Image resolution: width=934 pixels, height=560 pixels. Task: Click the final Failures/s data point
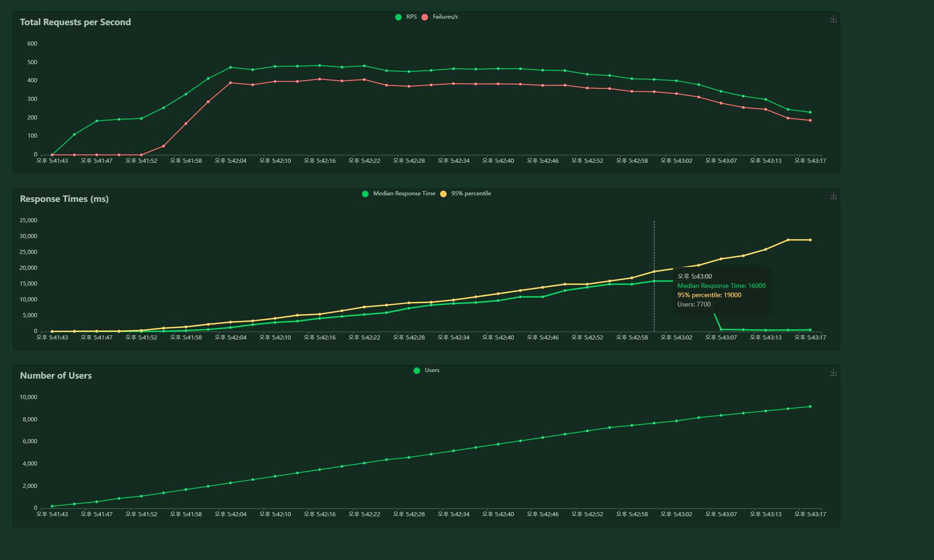810,120
